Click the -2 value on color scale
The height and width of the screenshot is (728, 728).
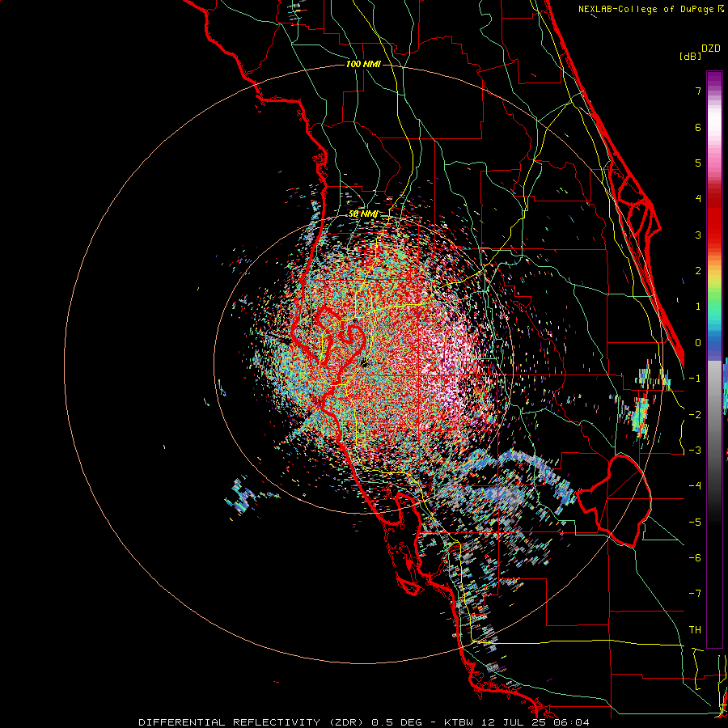pyautogui.click(x=695, y=414)
